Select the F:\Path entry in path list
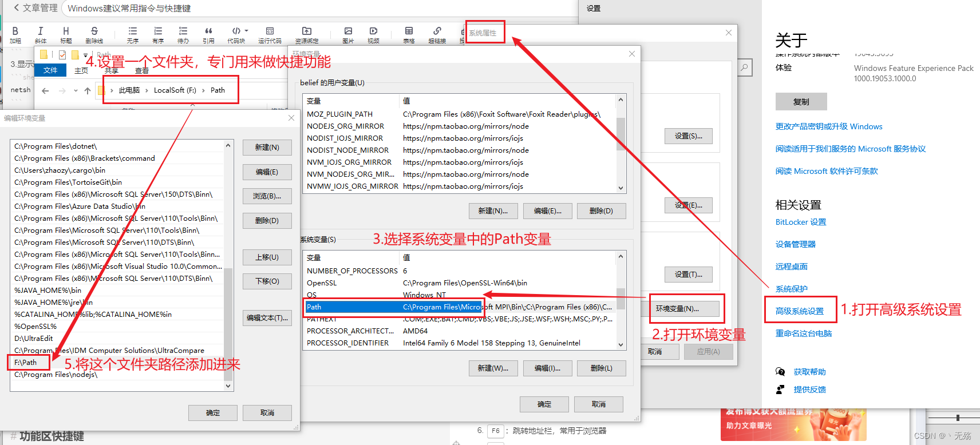The width and height of the screenshot is (980, 445). pyautogui.click(x=117, y=363)
